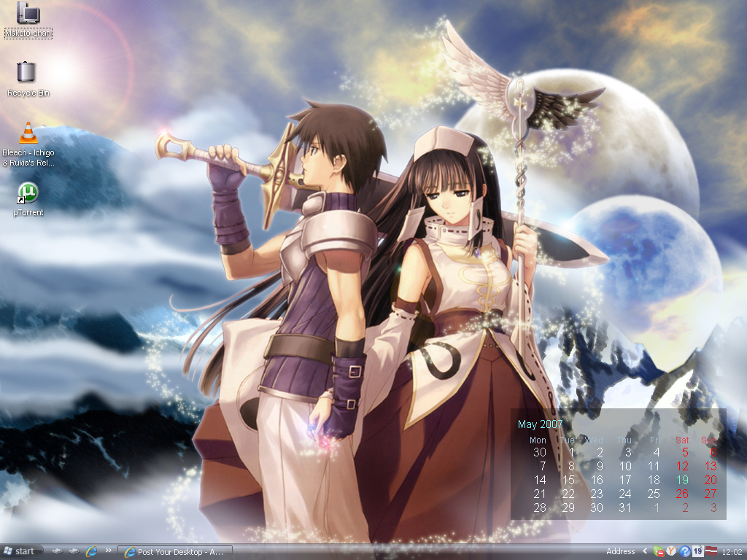Viewport: 747px width, 560px height.
Task: Show hidden system tray icons
Action: tap(645, 551)
